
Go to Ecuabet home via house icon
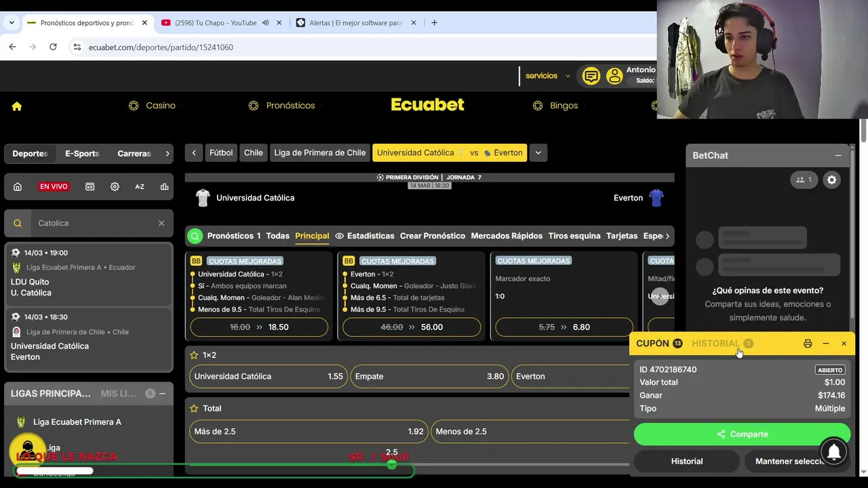click(x=17, y=106)
